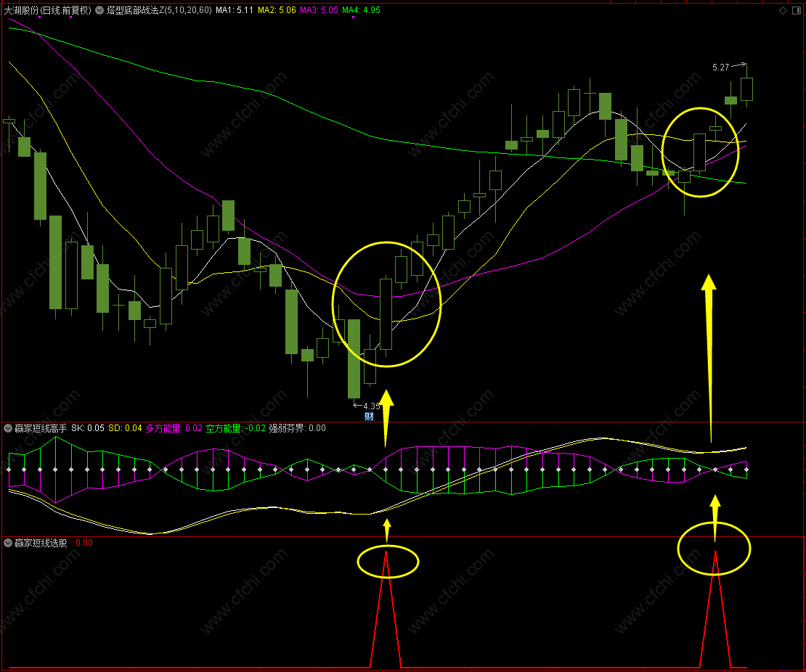806x672 pixels.
Task: Select the 赢家短线选股 indicator title
Action: pyautogui.click(x=41, y=543)
